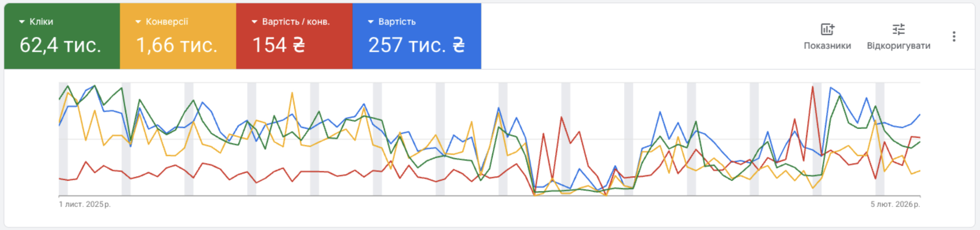Select the blue card value 257 тис. ₴
This screenshot has width=980, height=230.
pos(416,45)
